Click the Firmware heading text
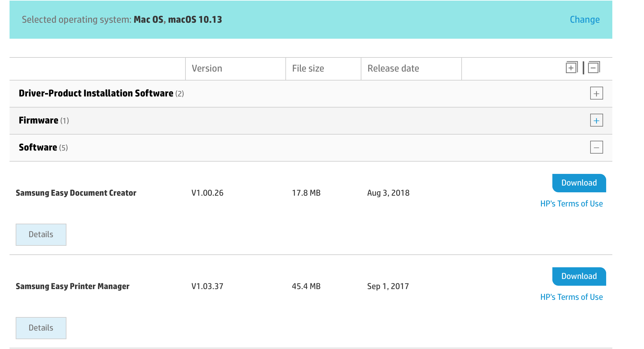Image resolution: width=644 pixels, height=349 pixels. [x=38, y=120]
